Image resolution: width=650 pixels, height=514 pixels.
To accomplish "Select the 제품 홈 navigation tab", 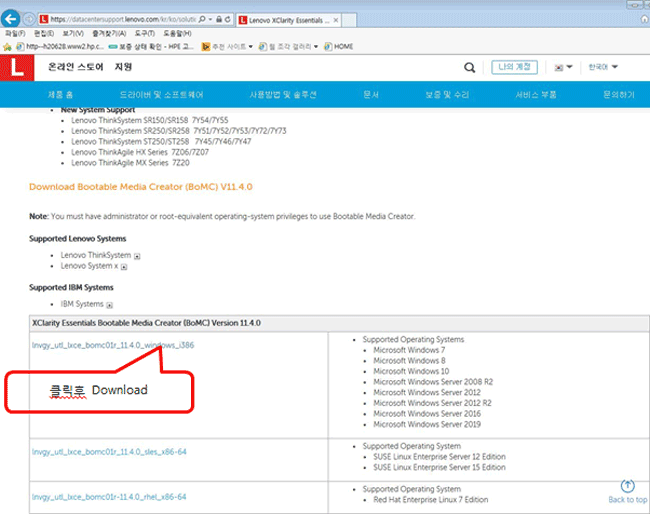I will (60, 95).
